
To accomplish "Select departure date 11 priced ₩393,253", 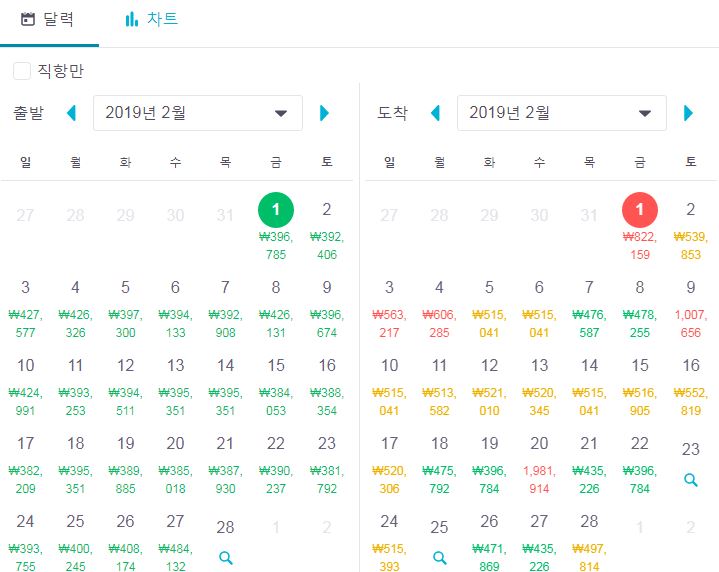I will click(x=75, y=388).
